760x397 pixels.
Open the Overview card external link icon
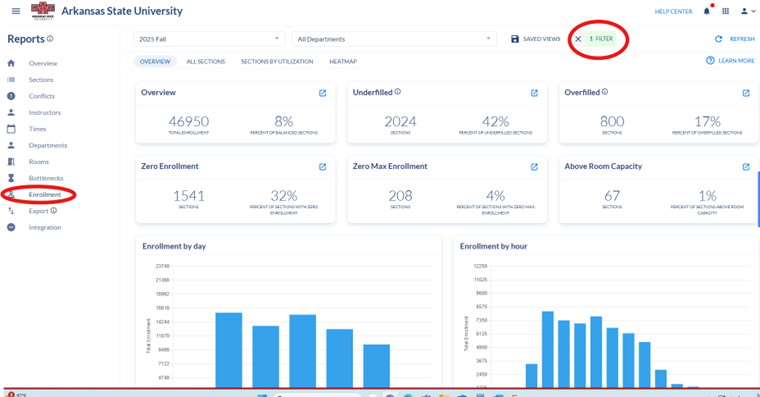pos(322,93)
